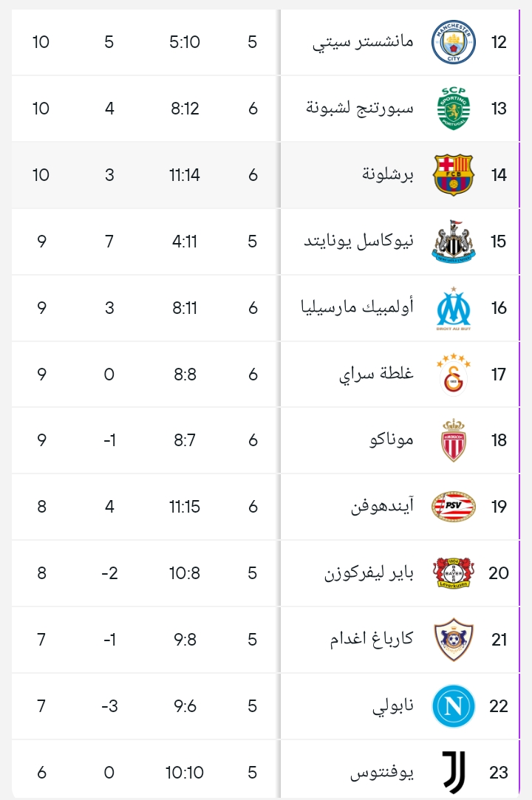Click team name باير ليفركوزن
Viewport: 532px width, 800px height.
[x=369, y=573]
